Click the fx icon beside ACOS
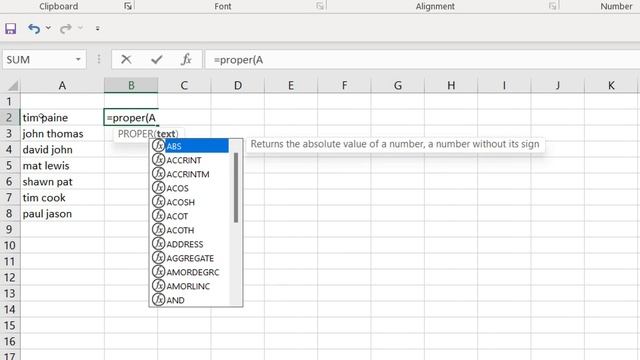This screenshot has width=640, height=360. (158, 188)
